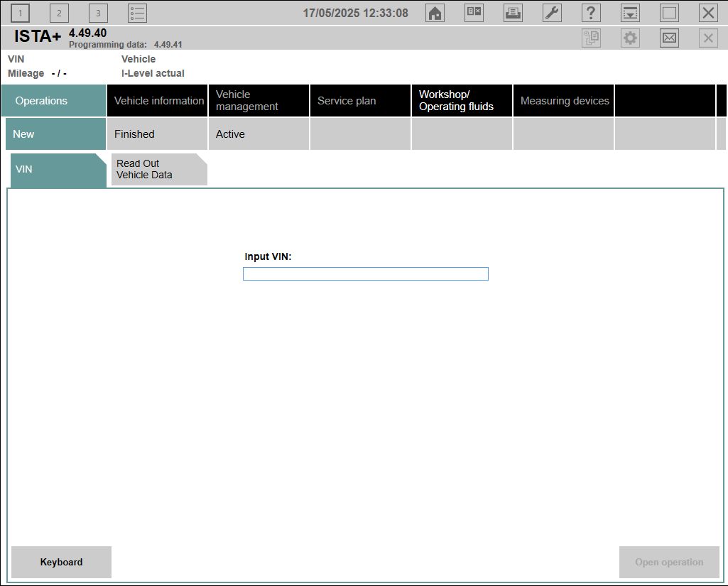Image resolution: width=728 pixels, height=586 pixels.
Task: Click the Open operation button
Action: coord(669,562)
